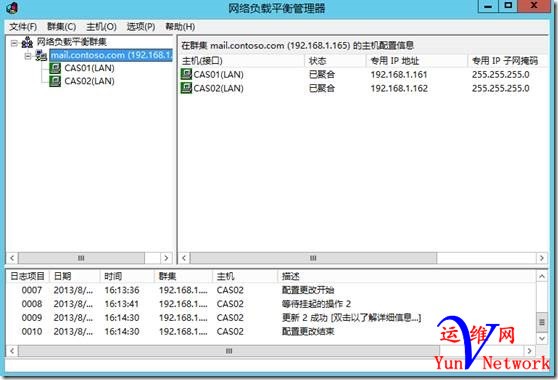Click subnet mask 255.255.255.0 for CAS02
The width and height of the screenshot is (558, 380).
pos(500,88)
